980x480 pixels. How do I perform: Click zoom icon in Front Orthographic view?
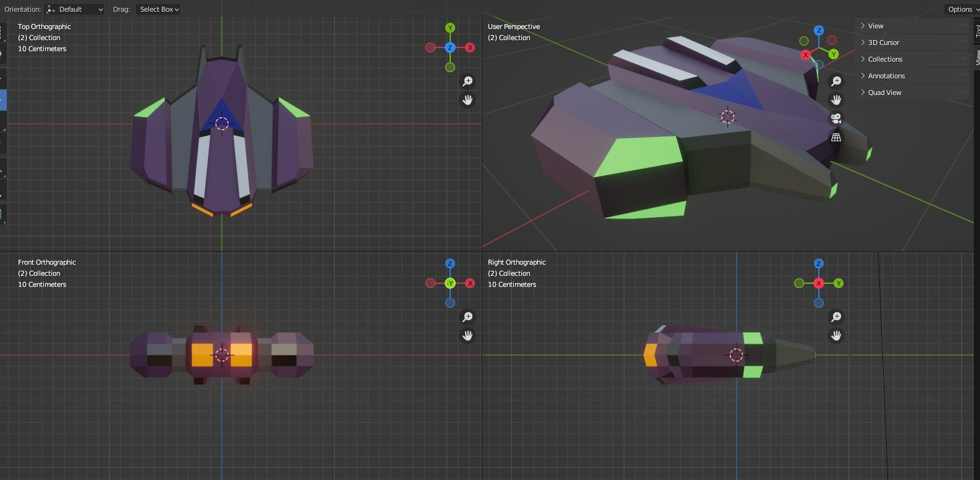[467, 317]
